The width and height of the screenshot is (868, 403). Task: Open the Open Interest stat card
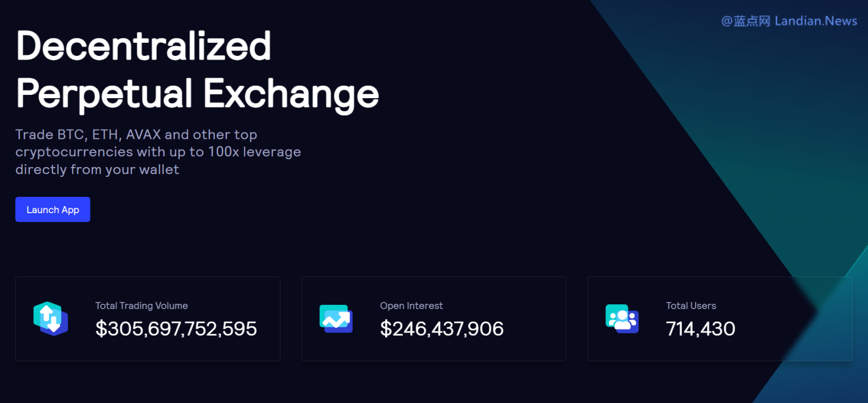click(x=433, y=319)
